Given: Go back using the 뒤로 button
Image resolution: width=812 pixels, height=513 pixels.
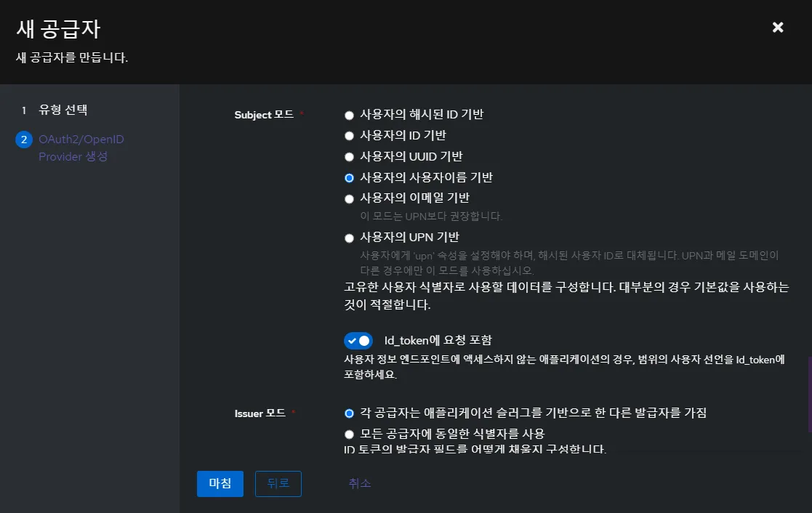Looking at the screenshot, I should (278, 483).
